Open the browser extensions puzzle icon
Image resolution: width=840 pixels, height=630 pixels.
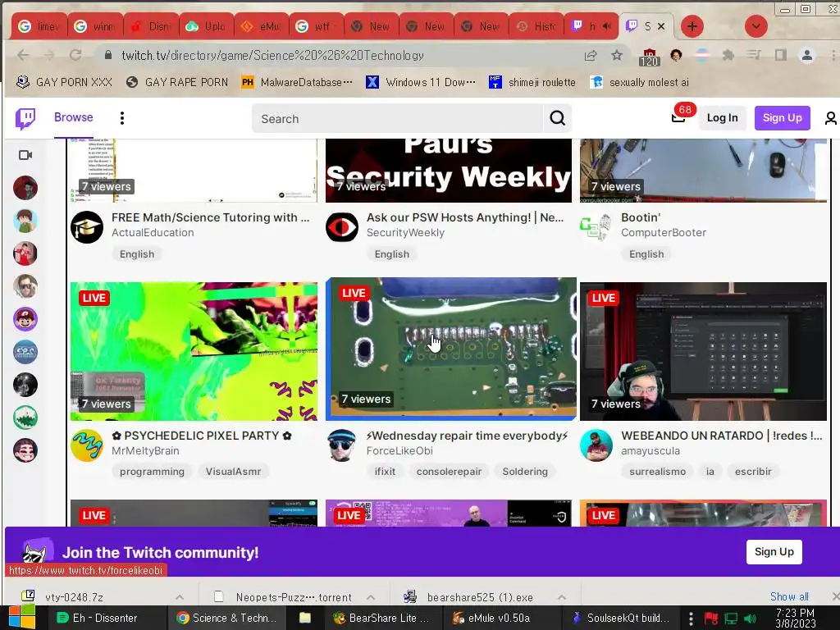pyautogui.click(x=728, y=55)
